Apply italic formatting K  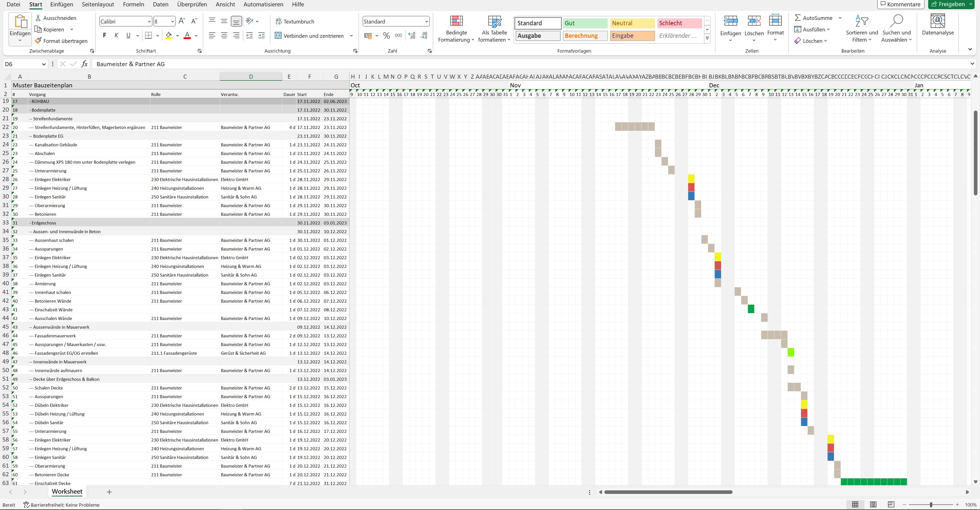(x=116, y=35)
